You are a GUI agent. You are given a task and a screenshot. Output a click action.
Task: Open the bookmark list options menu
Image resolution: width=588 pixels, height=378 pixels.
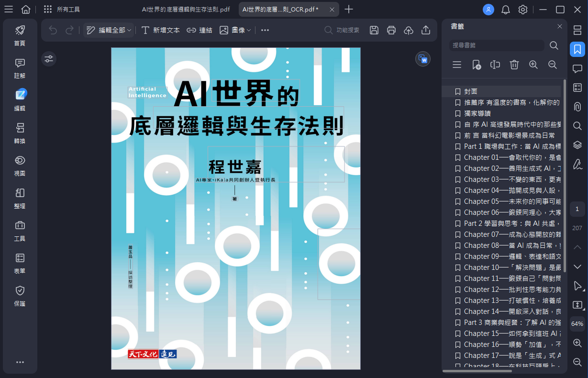point(457,65)
